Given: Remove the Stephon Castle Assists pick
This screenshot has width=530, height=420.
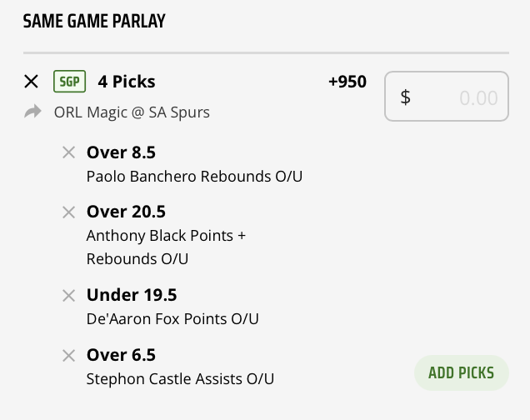Looking at the screenshot, I should (69, 356).
